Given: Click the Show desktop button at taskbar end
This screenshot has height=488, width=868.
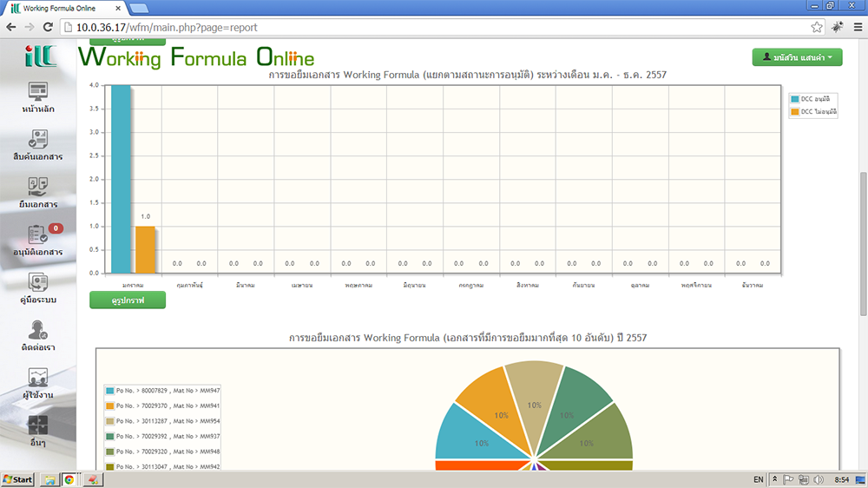Looking at the screenshot, I should click(x=861, y=479).
